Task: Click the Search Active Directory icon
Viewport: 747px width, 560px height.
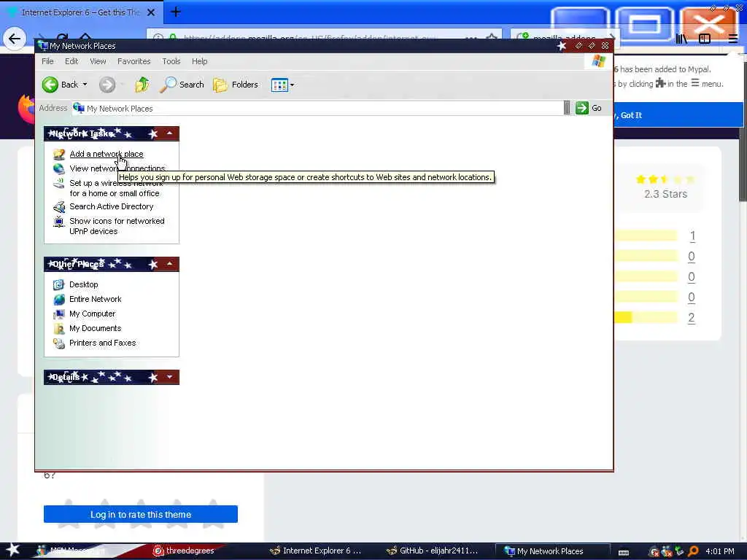Action: [59, 206]
